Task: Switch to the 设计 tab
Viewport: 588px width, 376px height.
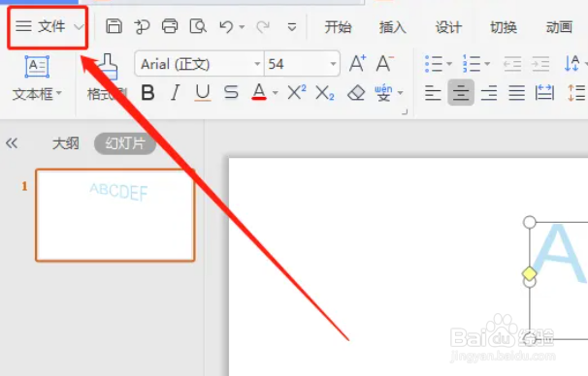Action: point(448,27)
